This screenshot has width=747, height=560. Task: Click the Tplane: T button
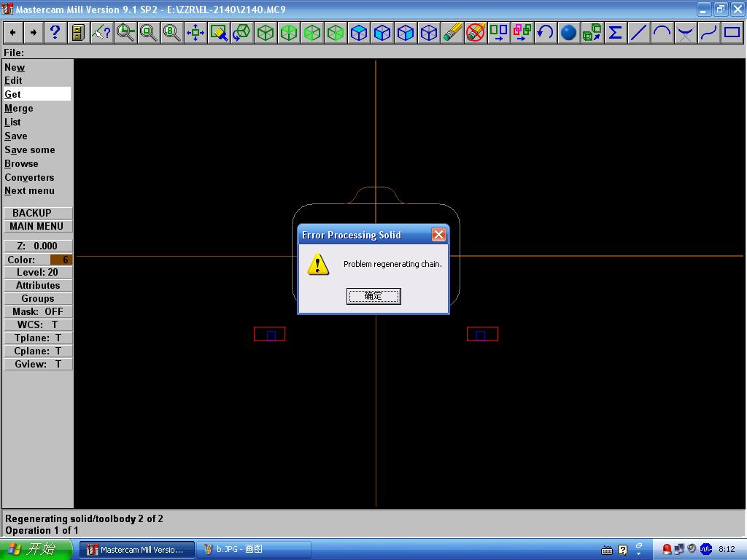38,338
